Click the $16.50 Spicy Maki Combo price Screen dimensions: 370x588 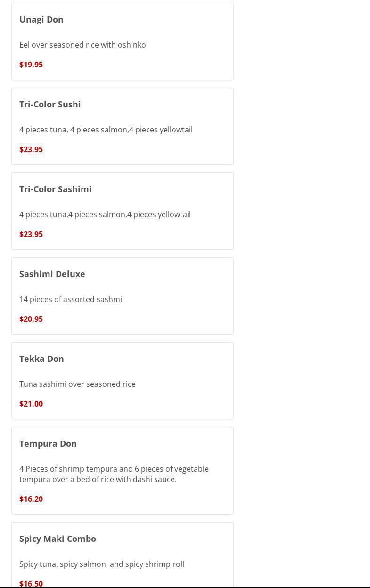(31, 583)
